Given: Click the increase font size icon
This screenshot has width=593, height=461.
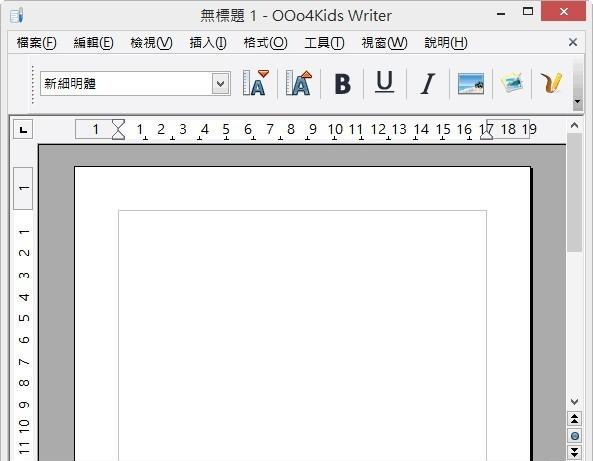Looking at the screenshot, I should point(299,83).
